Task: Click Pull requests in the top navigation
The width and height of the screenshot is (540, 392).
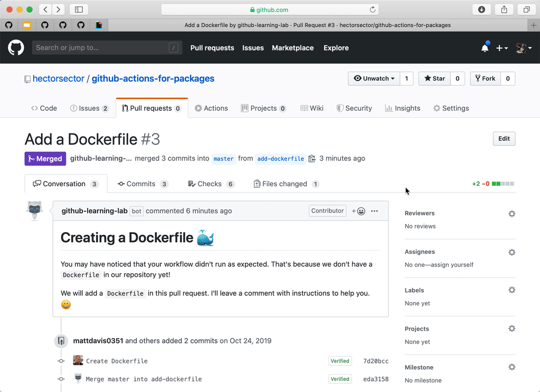Action: coord(212,48)
